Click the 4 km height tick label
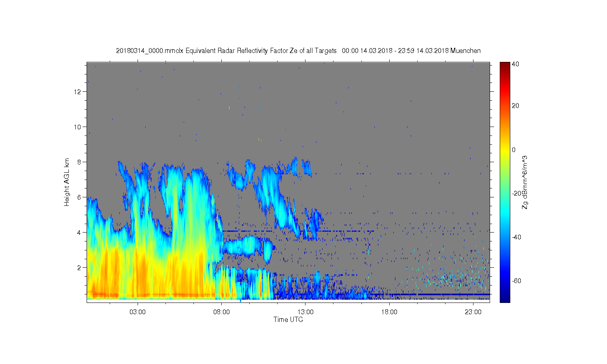The height and width of the screenshot is (364, 607). (x=79, y=232)
